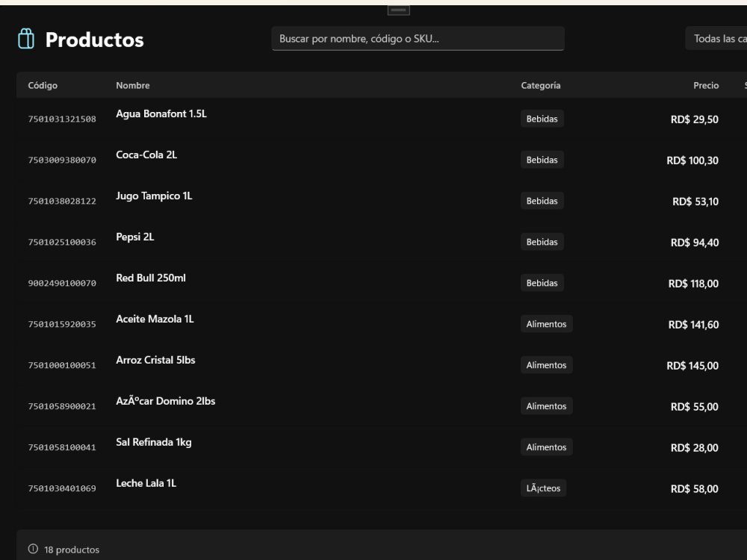This screenshot has height=560, width=747.
Task: Select the Agua Bonafont 1.5L product name
Action: pyautogui.click(x=161, y=113)
